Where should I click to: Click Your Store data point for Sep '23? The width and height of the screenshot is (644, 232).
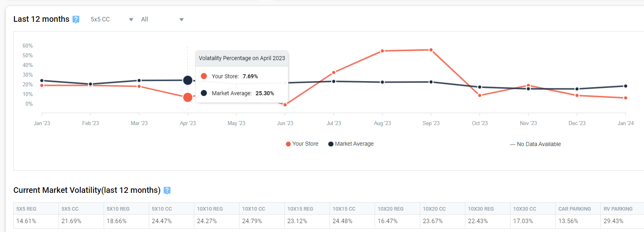coord(431,50)
